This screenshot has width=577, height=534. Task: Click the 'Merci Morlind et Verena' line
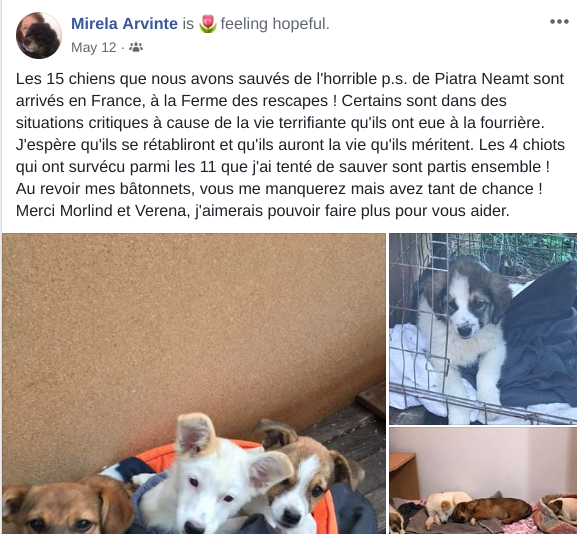(x=263, y=211)
